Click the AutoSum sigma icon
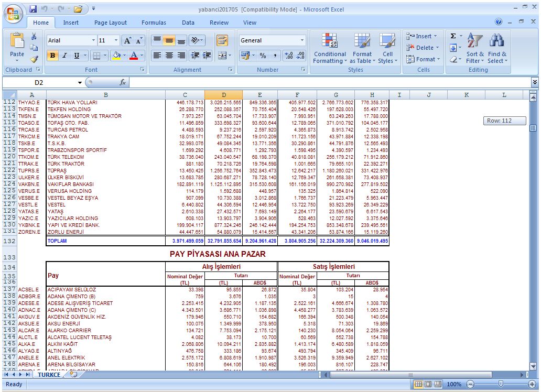 [x=453, y=36]
